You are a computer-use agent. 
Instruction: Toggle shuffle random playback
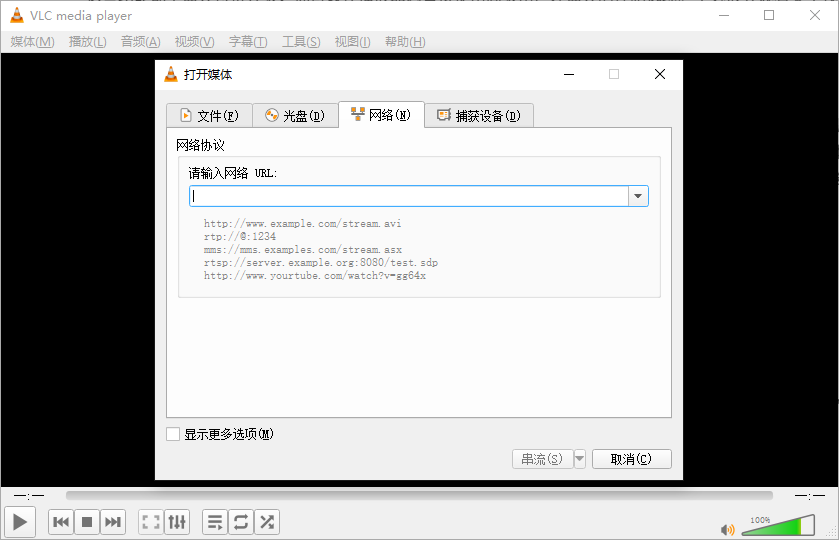267,522
